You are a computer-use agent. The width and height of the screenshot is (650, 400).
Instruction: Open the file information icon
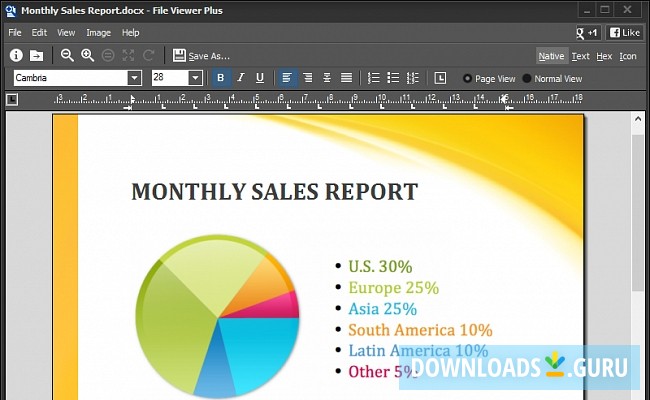point(16,55)
